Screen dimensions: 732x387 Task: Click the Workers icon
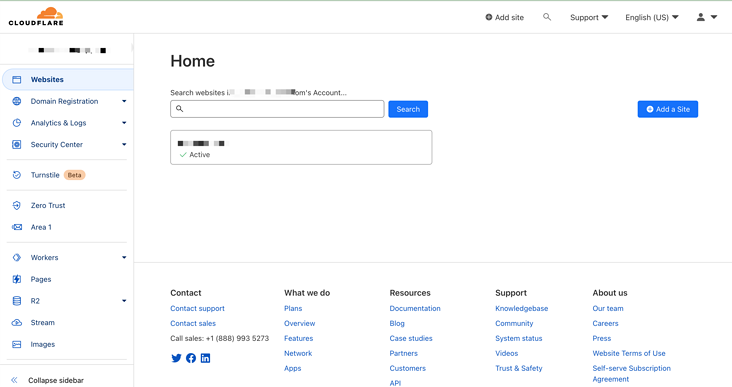click(x=17, y=257)
